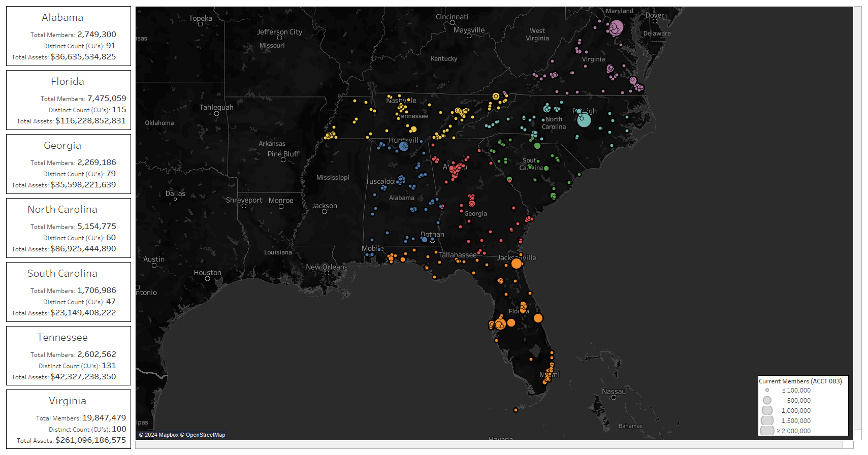
Task: Click the Jefferson City map label
Action: (279, 32)
